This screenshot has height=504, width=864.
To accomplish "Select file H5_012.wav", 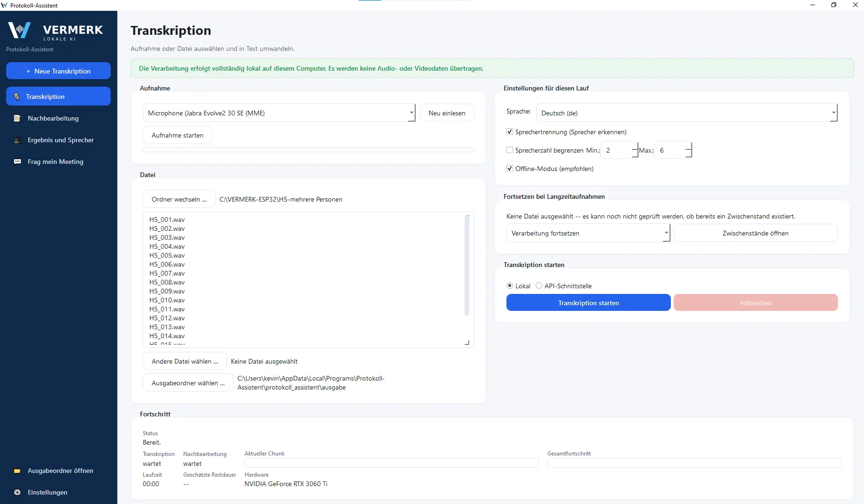I will (x=167, y=318).
